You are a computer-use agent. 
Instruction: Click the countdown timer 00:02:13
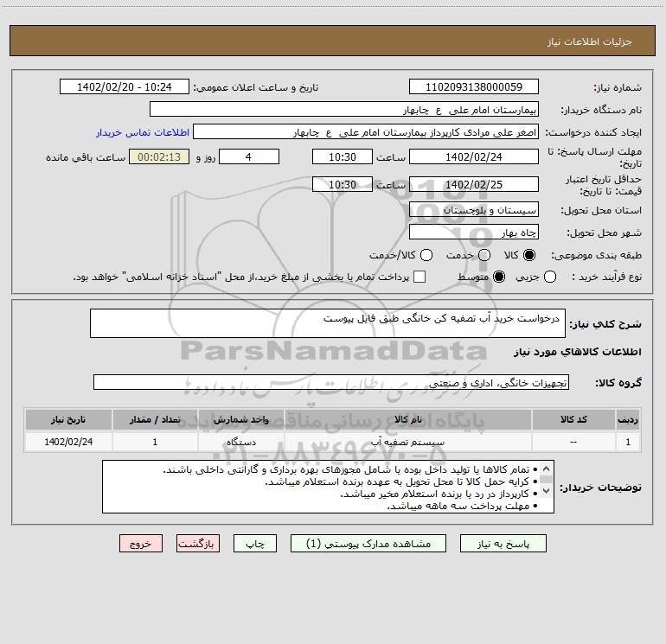point(159,156)
